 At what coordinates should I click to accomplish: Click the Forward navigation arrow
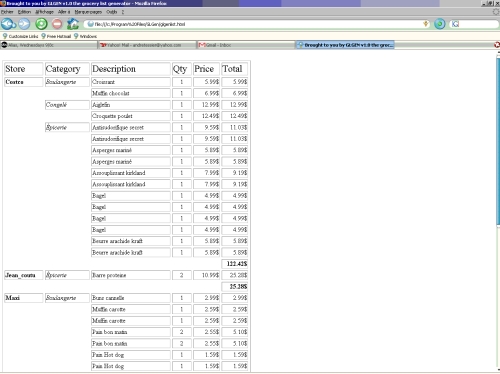coord(24,24)
